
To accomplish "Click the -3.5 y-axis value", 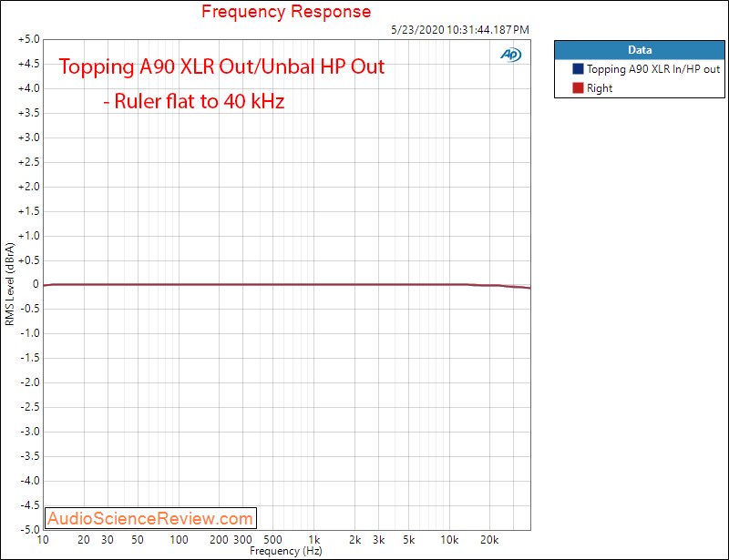I will coord(30,456).
